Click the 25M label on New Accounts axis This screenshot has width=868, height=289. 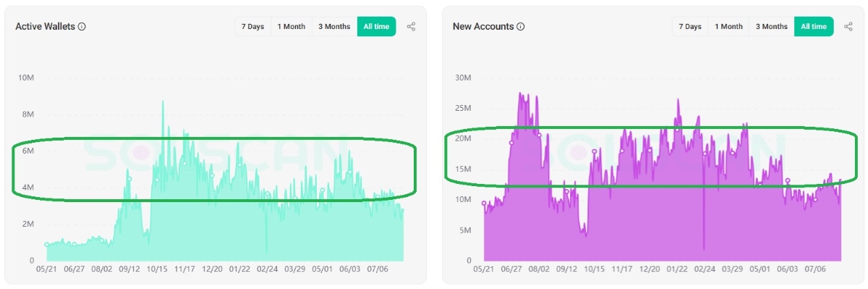463,108
